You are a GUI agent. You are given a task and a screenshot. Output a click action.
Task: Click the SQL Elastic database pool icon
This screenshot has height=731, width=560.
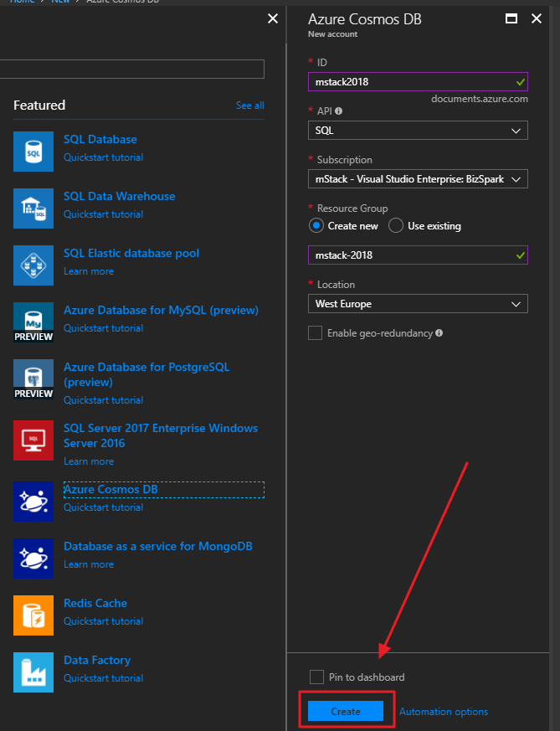click(x=33, y=265)
